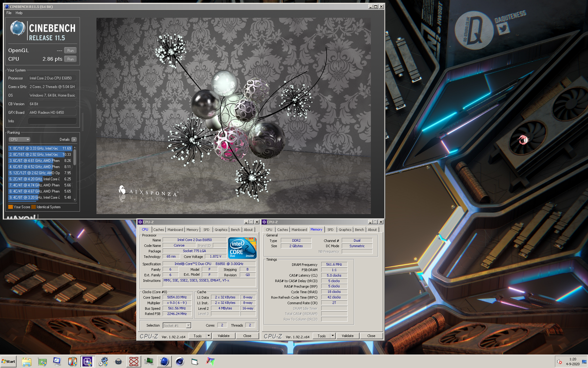588x368 pixels.
Task: Open Graphics tab in left CPU-Z window
Action: tap(221, 230)
